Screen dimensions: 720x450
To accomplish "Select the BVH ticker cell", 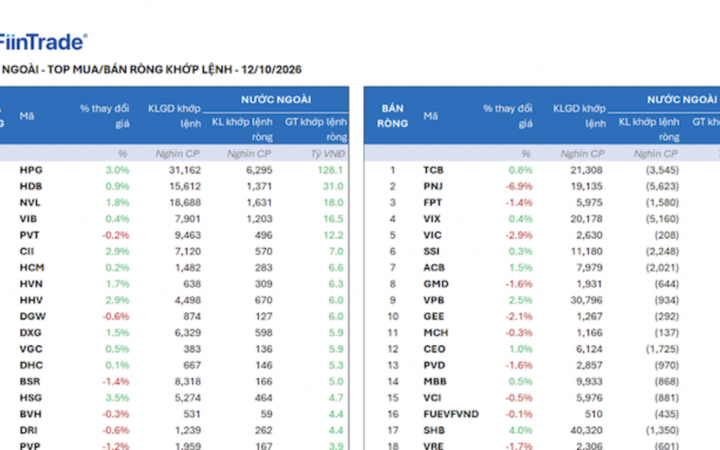I will [30, 414].
